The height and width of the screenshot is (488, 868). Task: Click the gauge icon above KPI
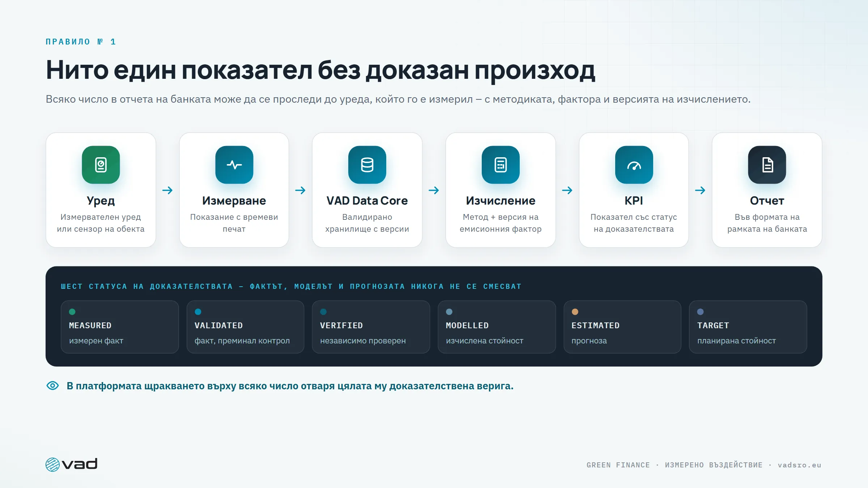[x=634, y=165]
